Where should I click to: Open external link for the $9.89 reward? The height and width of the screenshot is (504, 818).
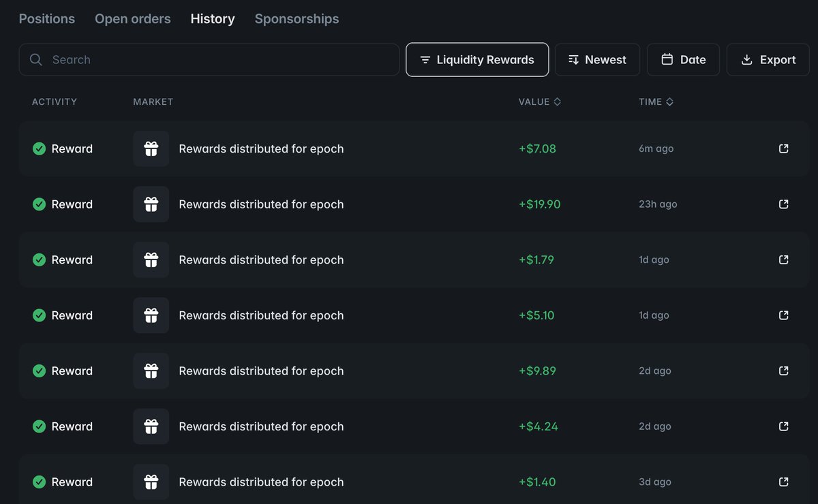tap(783, 371)
